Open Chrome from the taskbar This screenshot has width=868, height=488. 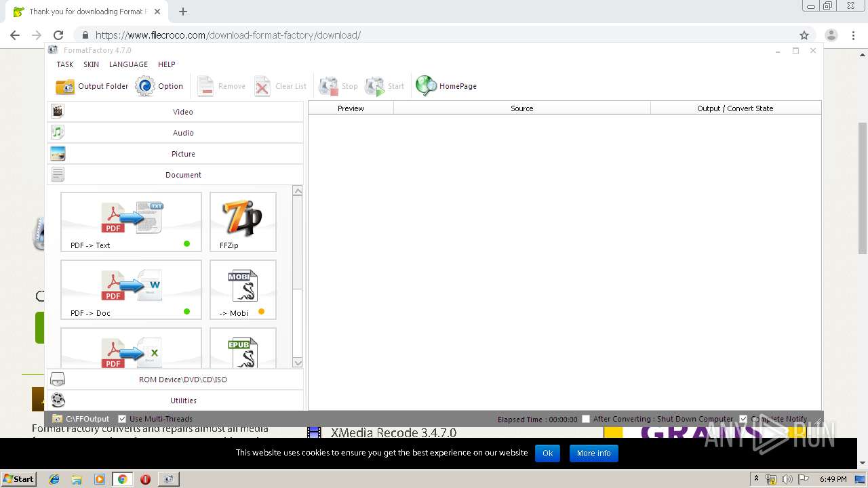point(122,479)
